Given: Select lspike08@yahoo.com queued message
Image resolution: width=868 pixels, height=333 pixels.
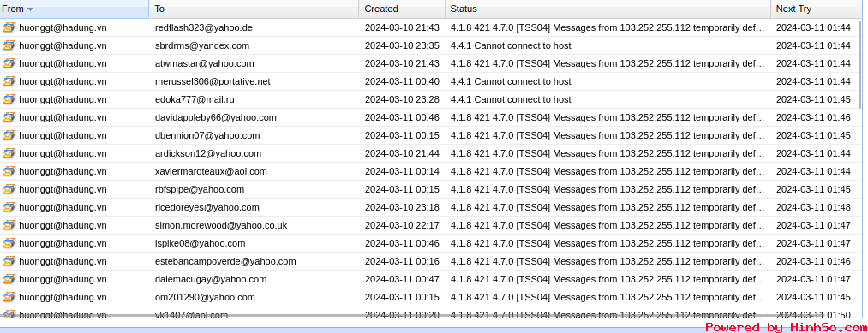Looking at the screenshot, I should click(429, 243).
